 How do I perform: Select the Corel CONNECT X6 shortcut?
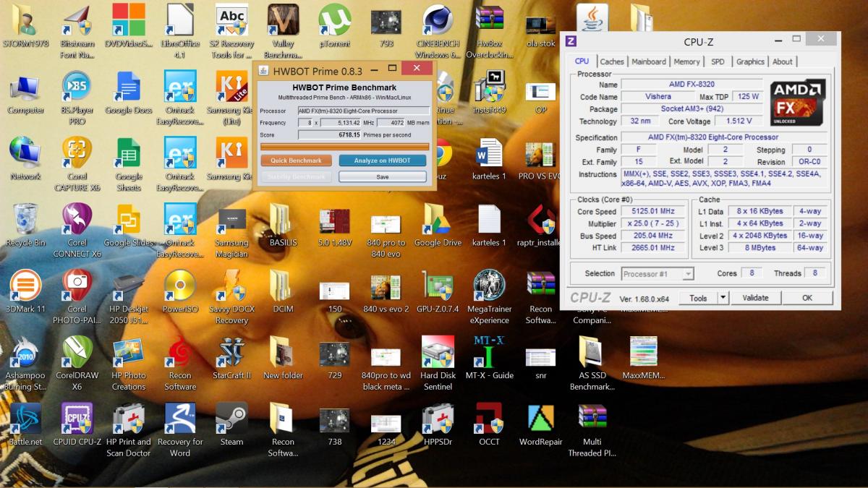[77, 220]
